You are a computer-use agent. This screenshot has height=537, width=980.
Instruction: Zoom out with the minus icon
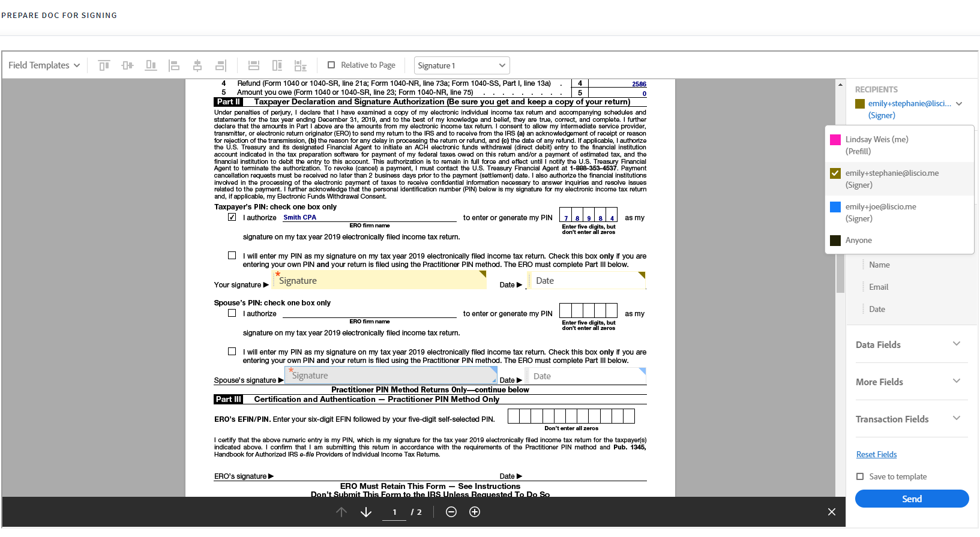coord(451,512)
